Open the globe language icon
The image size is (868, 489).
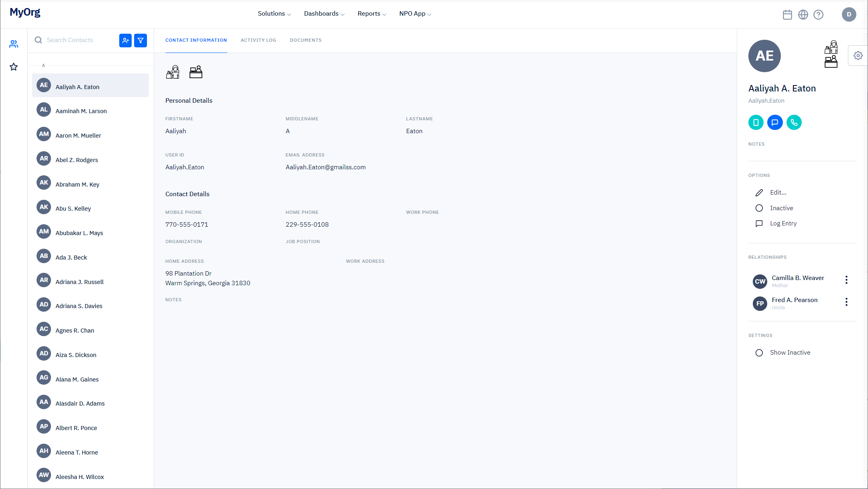[803, 15]
